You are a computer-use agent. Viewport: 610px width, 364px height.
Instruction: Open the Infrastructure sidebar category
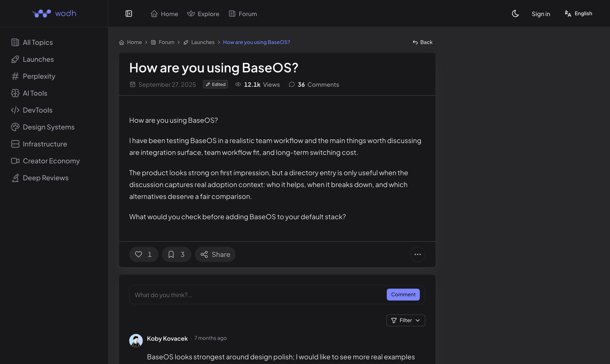click(39, 144)
